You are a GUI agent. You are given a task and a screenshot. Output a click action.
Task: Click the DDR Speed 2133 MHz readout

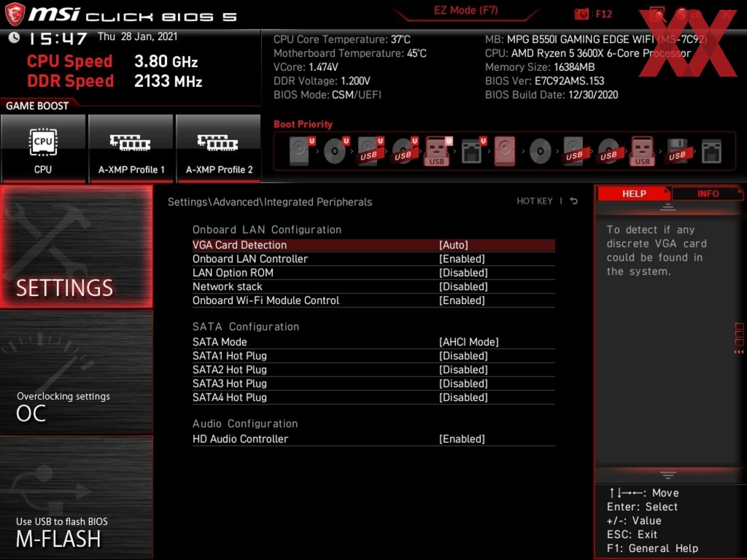tap(114, 81)
